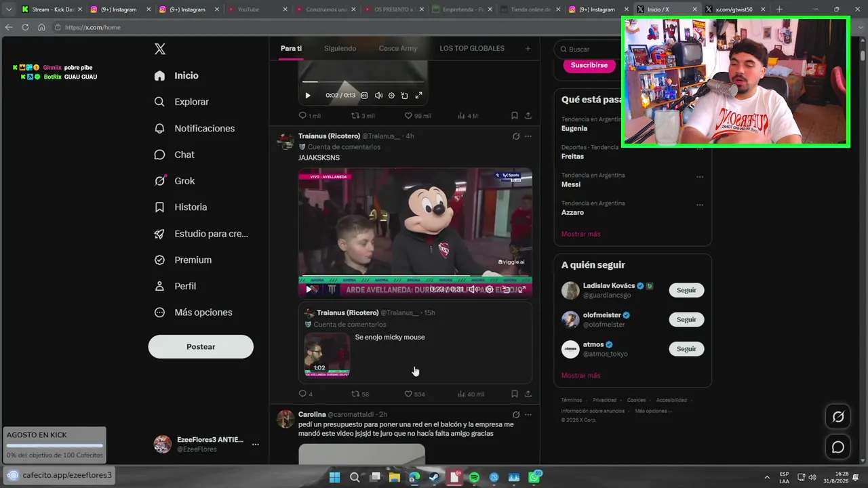Click the Buscar search field
The height and width of the screenshot is (488, 868).
tap(589, 49)
